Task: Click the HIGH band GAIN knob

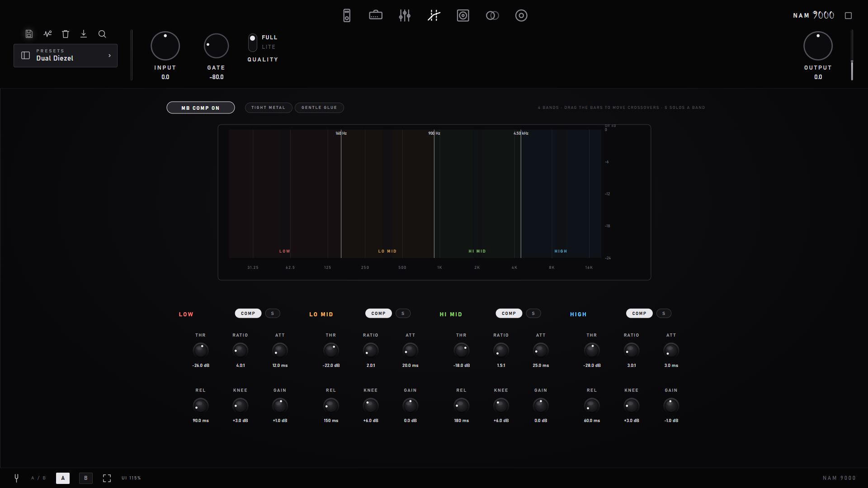Action: (x=671, y=405)
